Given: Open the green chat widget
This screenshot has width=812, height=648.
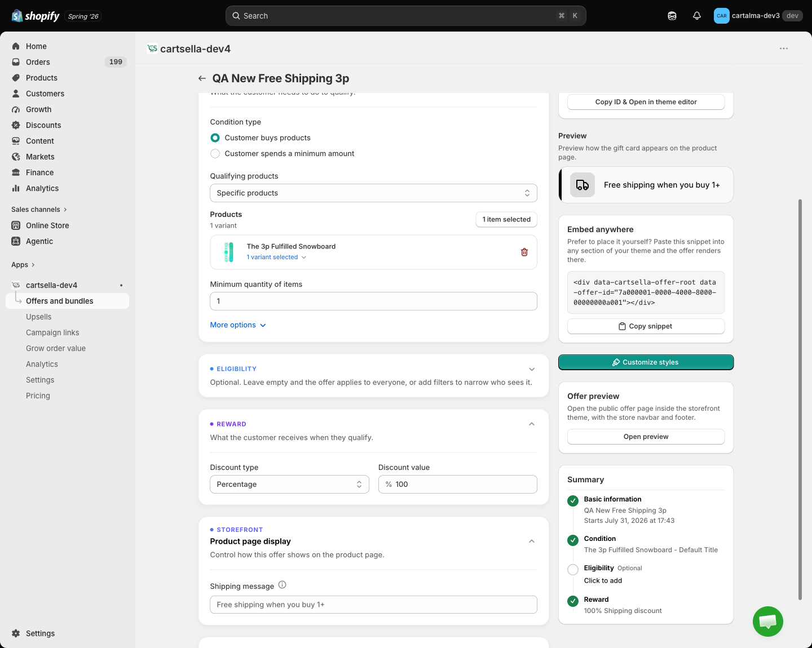Looking at the screenshot, I should (768, 622).
